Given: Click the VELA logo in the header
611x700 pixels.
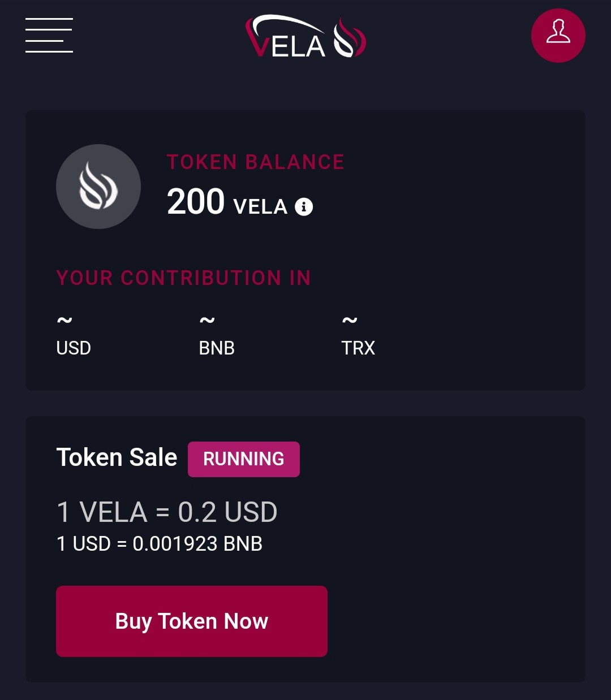Looking at the screenshot, I should point(305,37).
